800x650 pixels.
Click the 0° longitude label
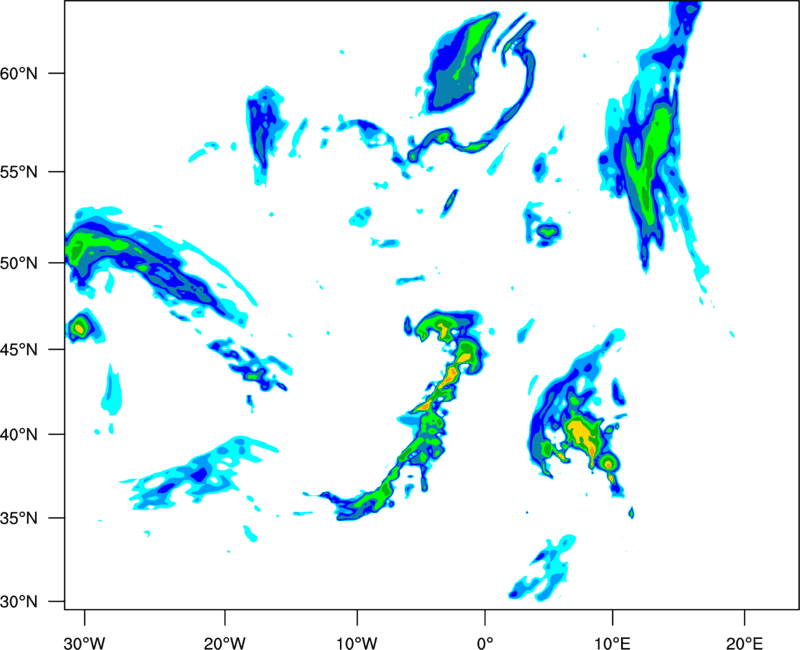[x=485, y=643]
